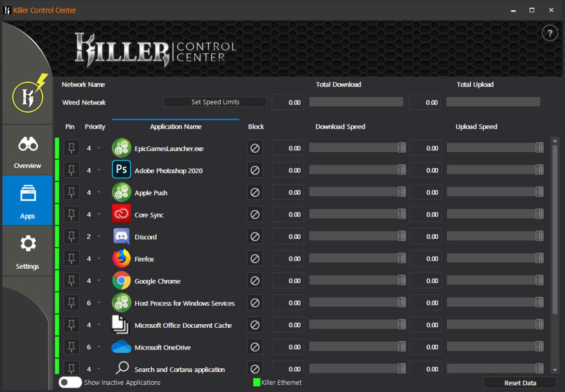The image size is (565, 392).
Task: Click the Google Chrome app icon
Action: coord(121,281)
